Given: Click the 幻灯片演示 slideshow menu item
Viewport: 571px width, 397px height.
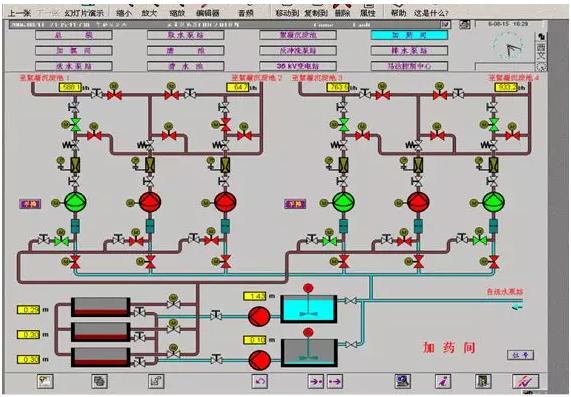Looking at the screenshot, I should pyautogui.click(x=84, y=13).
